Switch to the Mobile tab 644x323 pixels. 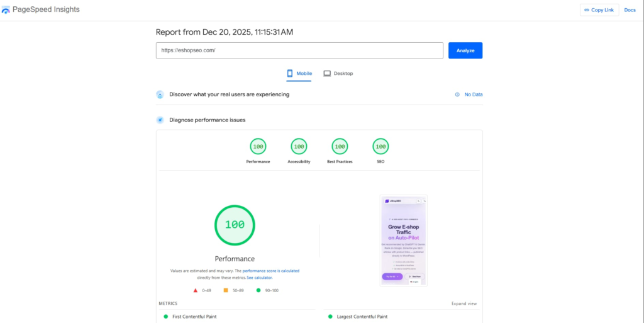click(x=299, y=74)
